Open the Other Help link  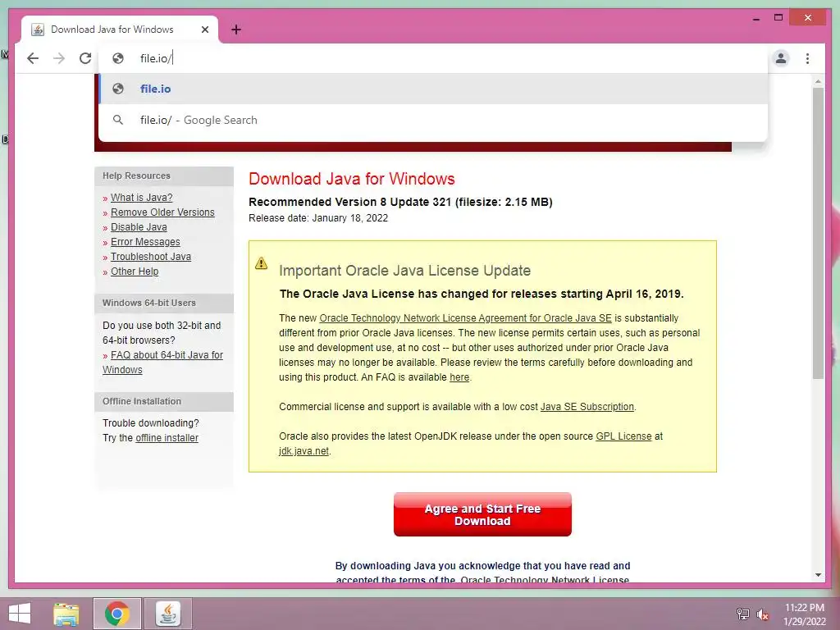[x=135, y=271]
